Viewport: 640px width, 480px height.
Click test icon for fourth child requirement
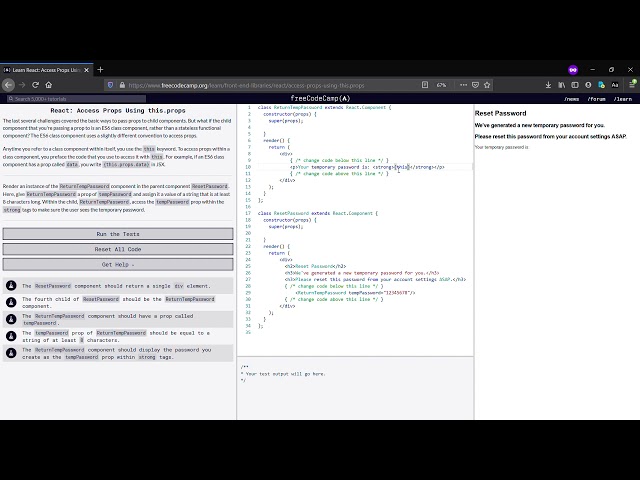click(11, 302)
